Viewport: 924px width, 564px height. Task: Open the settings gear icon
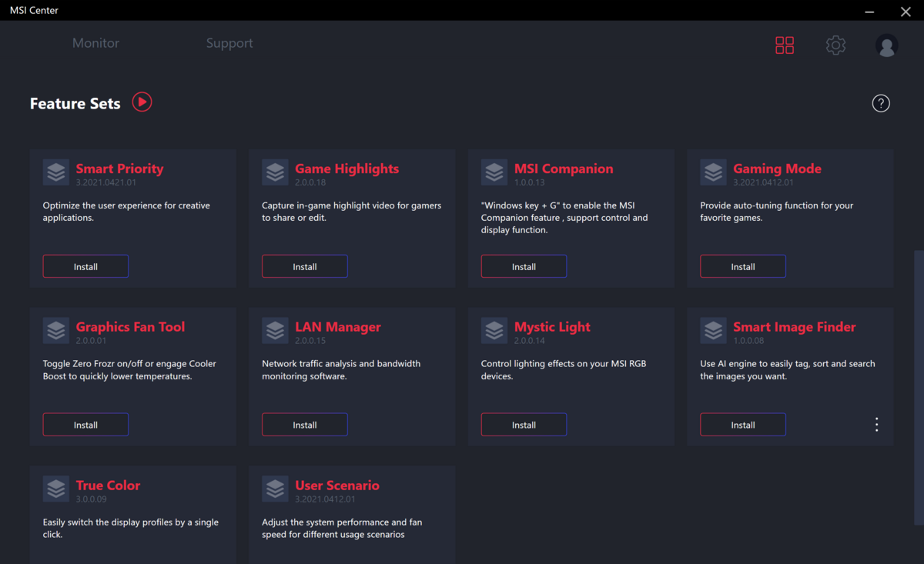(x=835, y=45)
